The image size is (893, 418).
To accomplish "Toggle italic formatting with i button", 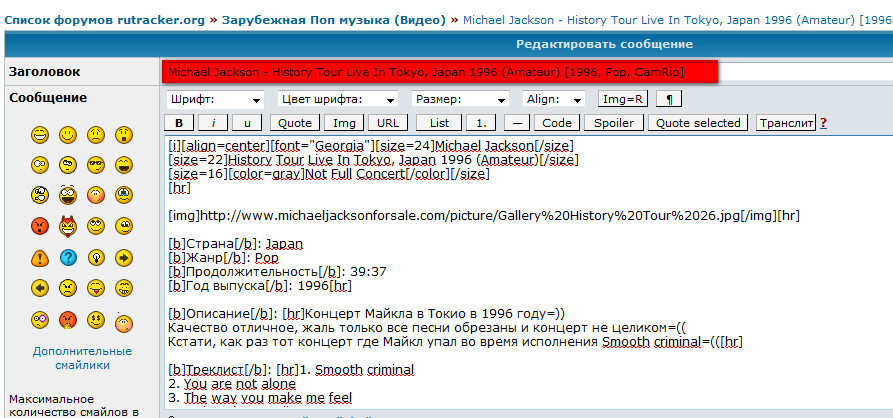I will [x=213, y=123].
